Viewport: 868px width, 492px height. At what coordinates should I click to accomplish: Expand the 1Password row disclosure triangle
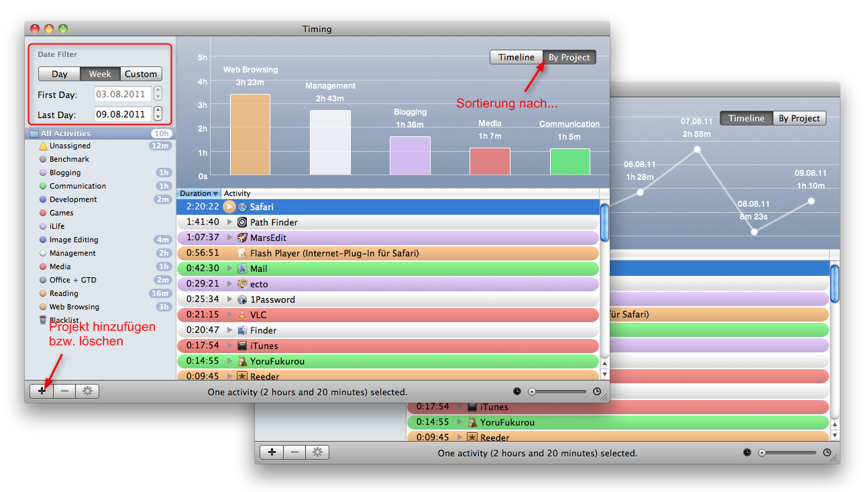tap(230, 299)
